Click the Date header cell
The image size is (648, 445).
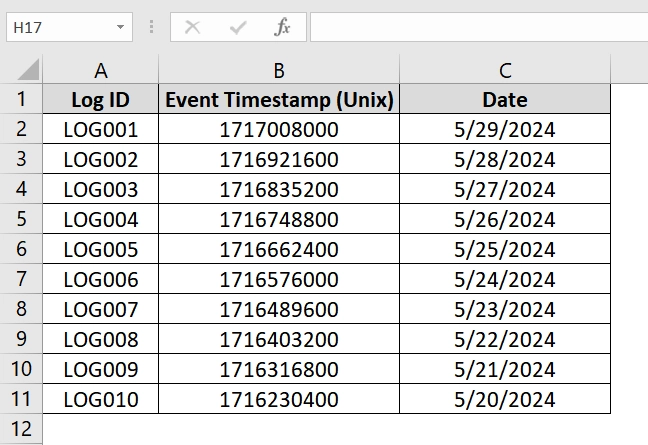point(505,99)
